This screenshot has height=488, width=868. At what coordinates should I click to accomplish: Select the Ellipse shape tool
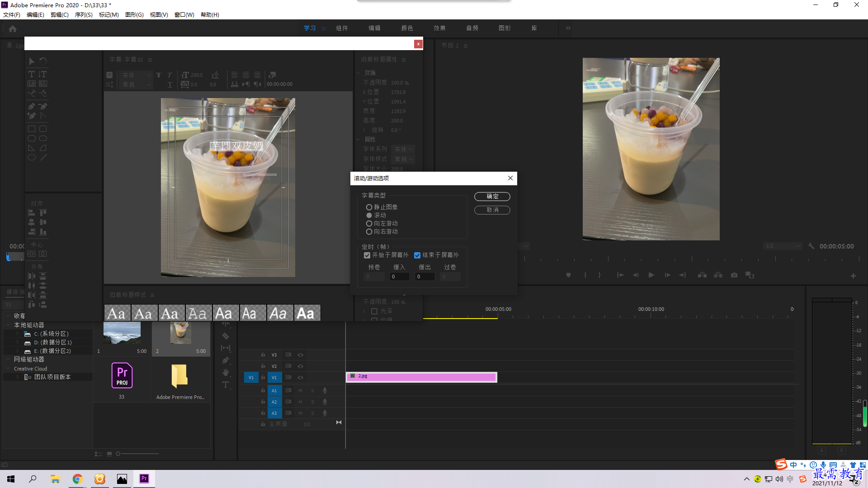tap(32, 158)
